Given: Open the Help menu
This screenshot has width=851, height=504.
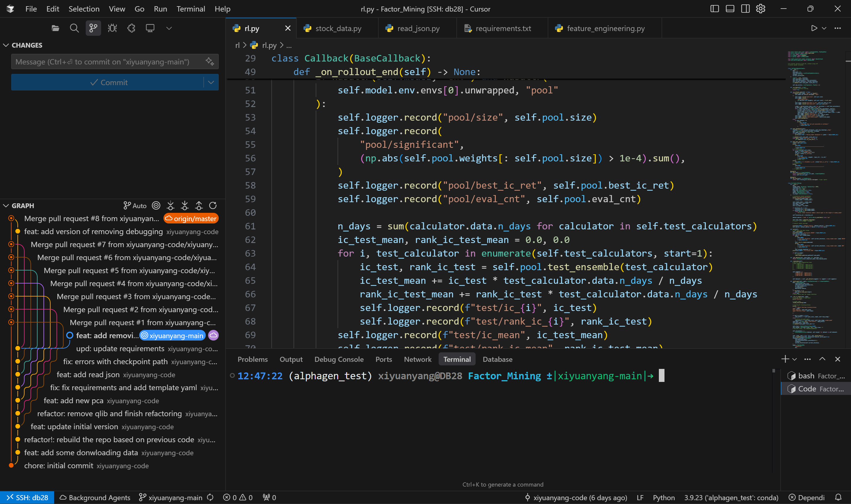Looking at the screenshot, I should [222, 9].
